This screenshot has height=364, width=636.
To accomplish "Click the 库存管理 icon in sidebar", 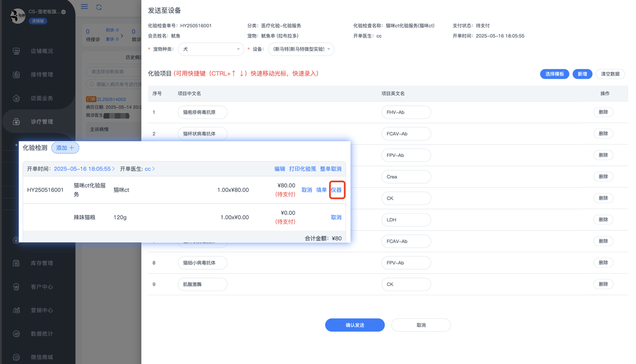I will tap(16, 263).
